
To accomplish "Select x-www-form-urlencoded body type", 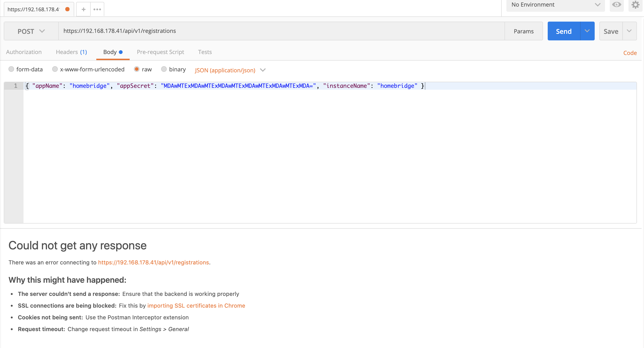I will click(x=55, y=69).
